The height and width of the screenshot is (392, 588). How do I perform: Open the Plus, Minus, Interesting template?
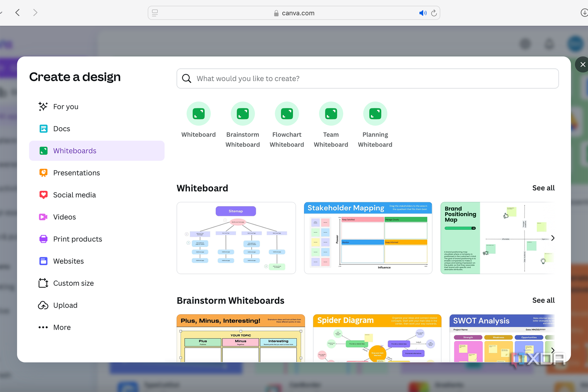click(241, 338)
